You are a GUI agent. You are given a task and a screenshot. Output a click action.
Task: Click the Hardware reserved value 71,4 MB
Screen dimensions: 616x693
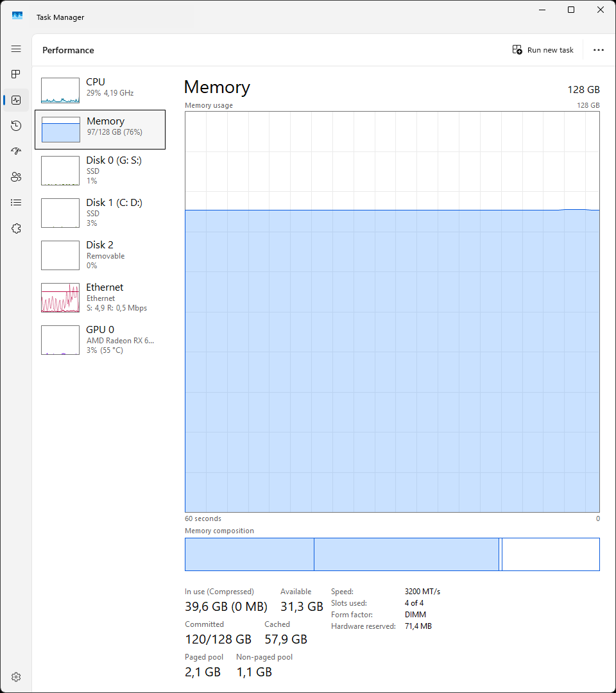click(418, 626)
